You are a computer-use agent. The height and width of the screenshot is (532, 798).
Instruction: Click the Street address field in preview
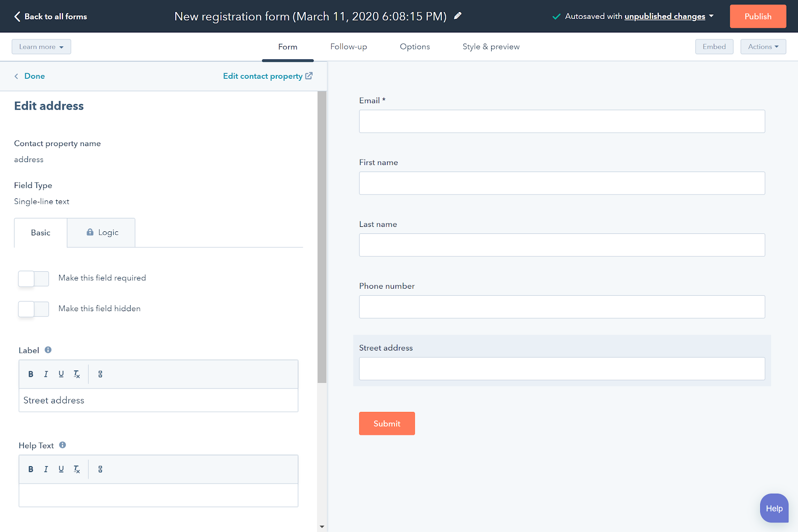point(562,368)
